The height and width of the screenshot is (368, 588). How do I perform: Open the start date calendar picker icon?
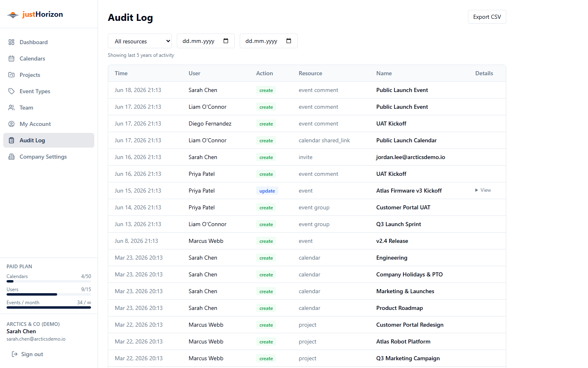(226, 41)
